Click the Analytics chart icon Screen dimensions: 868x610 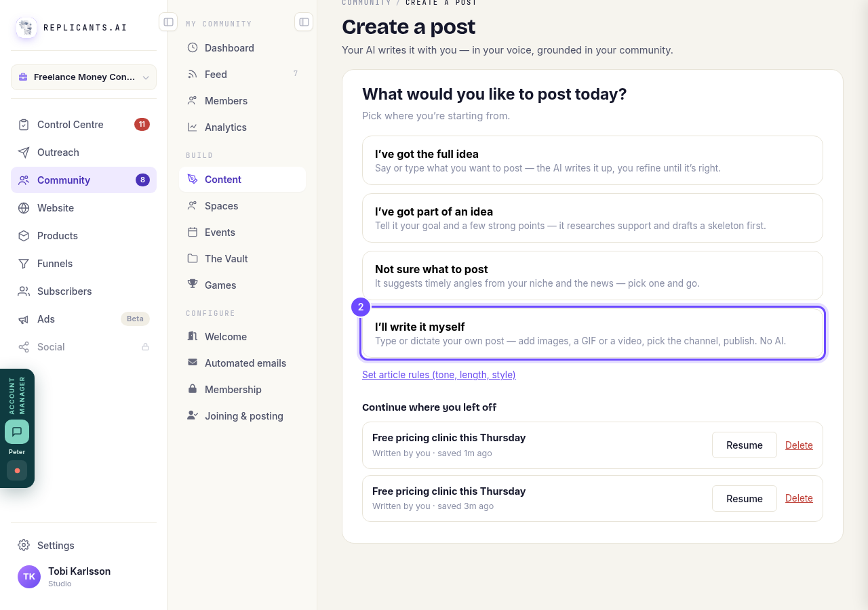(193, 127)
